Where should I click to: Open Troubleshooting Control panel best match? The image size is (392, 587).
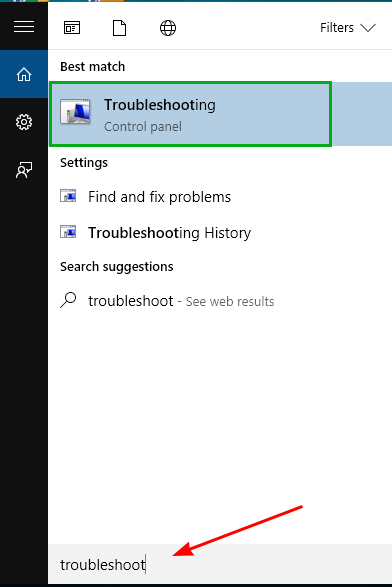click(x=191, y=114)
